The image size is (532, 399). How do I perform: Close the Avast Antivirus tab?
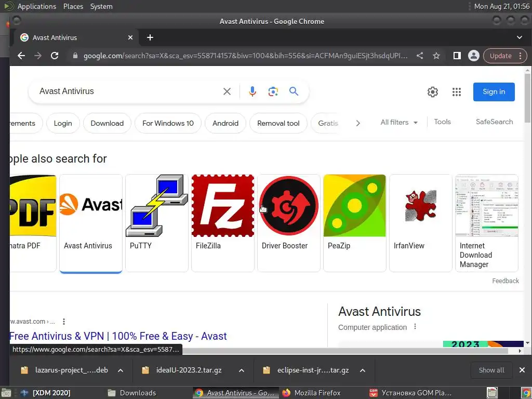point(130,37)
